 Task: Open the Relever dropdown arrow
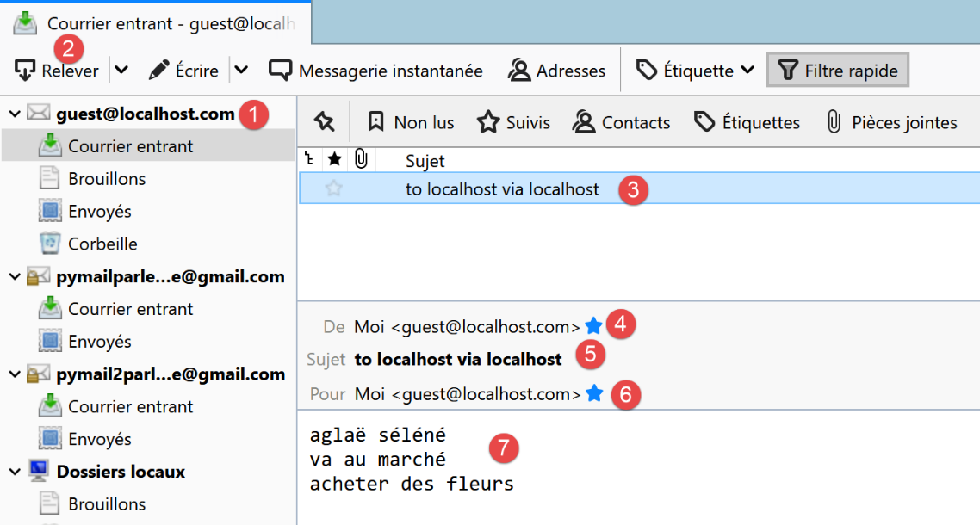pyautogui.click(x=121, y=71)
